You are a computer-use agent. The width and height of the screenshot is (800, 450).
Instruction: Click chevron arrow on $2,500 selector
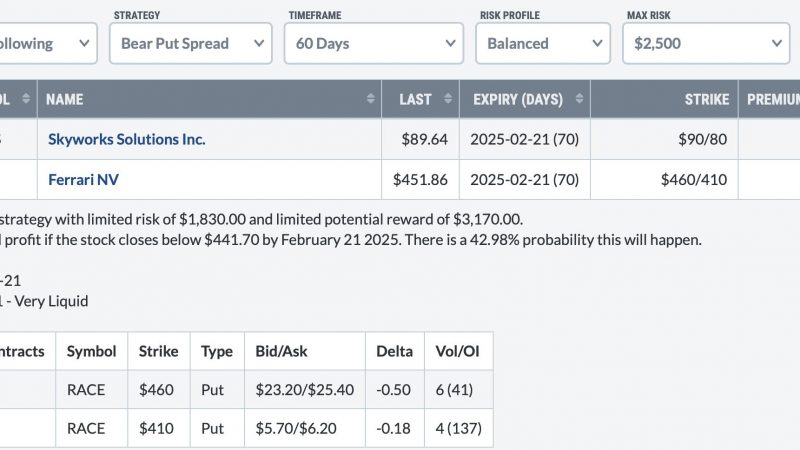777,43
